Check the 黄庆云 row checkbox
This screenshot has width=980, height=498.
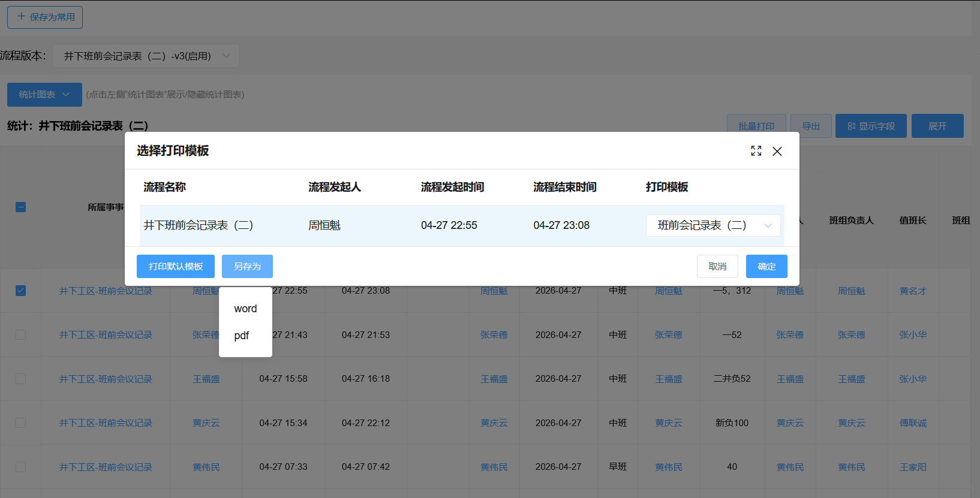point(20,422)
